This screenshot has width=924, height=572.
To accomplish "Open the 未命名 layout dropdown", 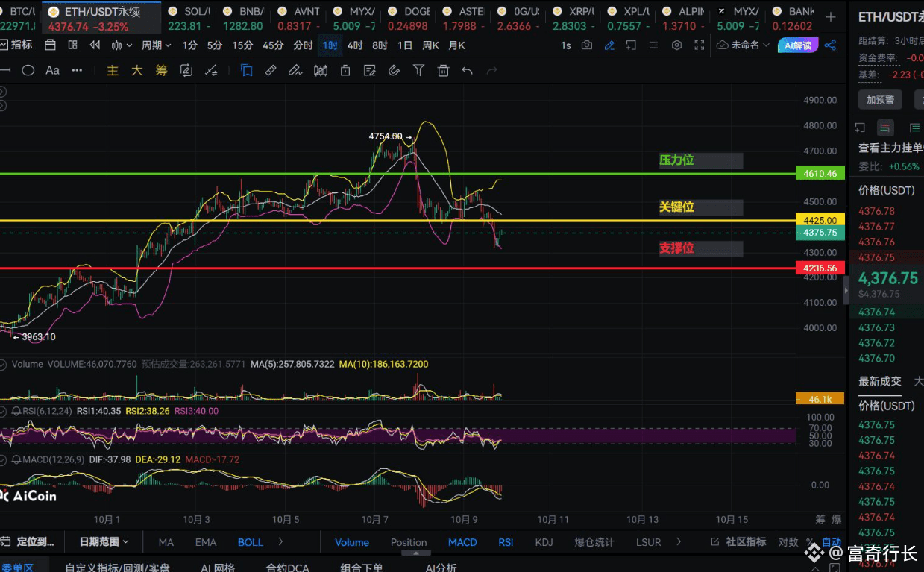I will [744, 45].
